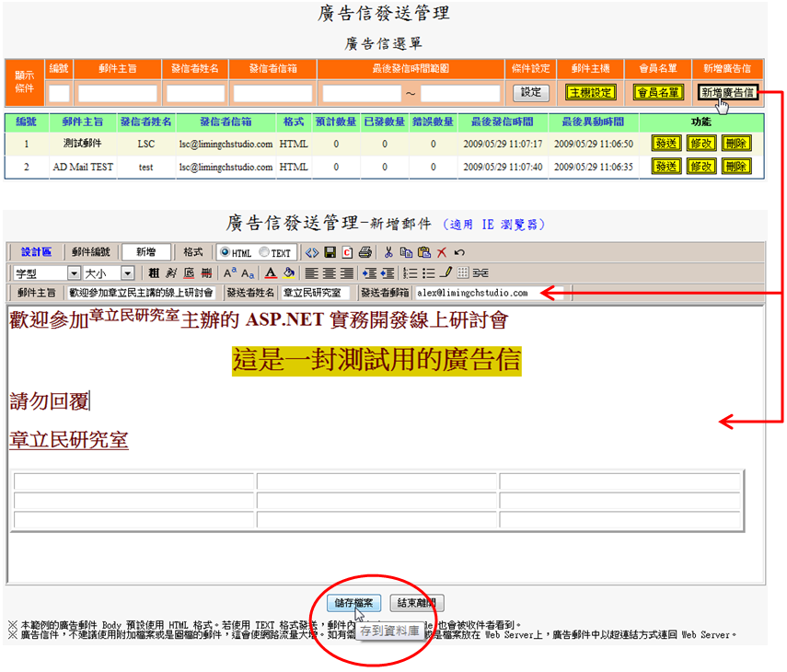Click the 編號 filter input field
This screenshot has width=787, height=672.
click(x=59, y=93)
